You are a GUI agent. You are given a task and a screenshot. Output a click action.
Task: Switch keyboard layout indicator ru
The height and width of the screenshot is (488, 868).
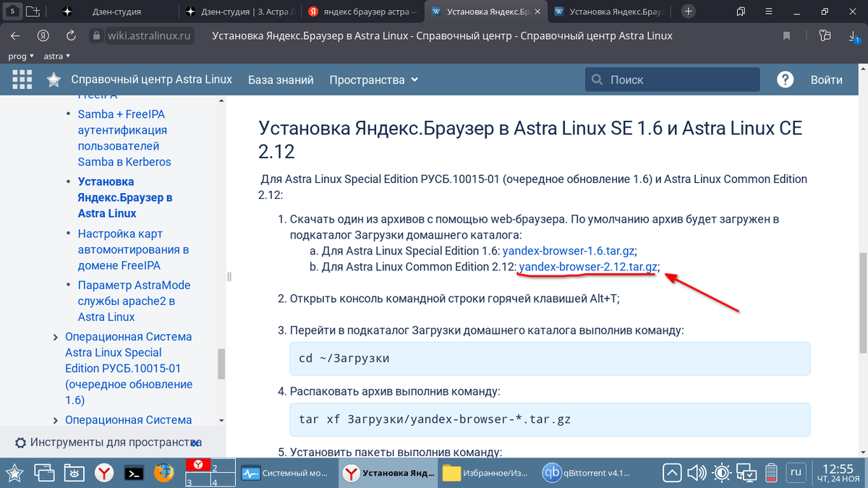pos(796,473)
